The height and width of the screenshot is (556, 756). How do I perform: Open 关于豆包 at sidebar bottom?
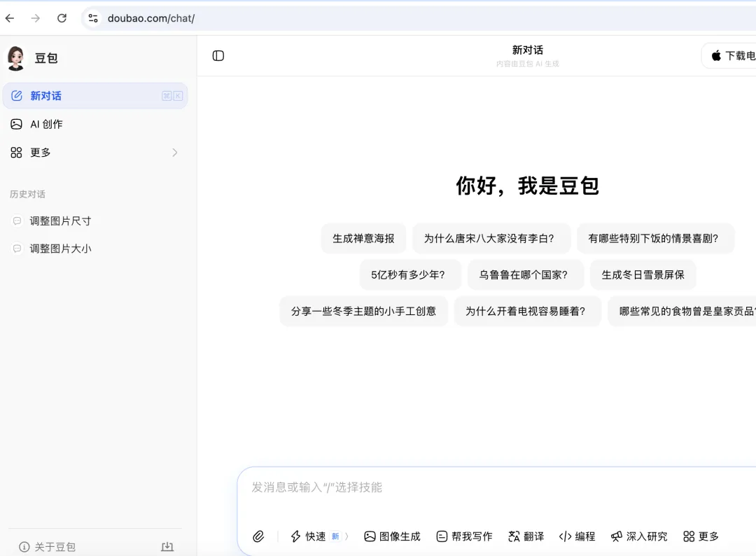pos(48,547)
